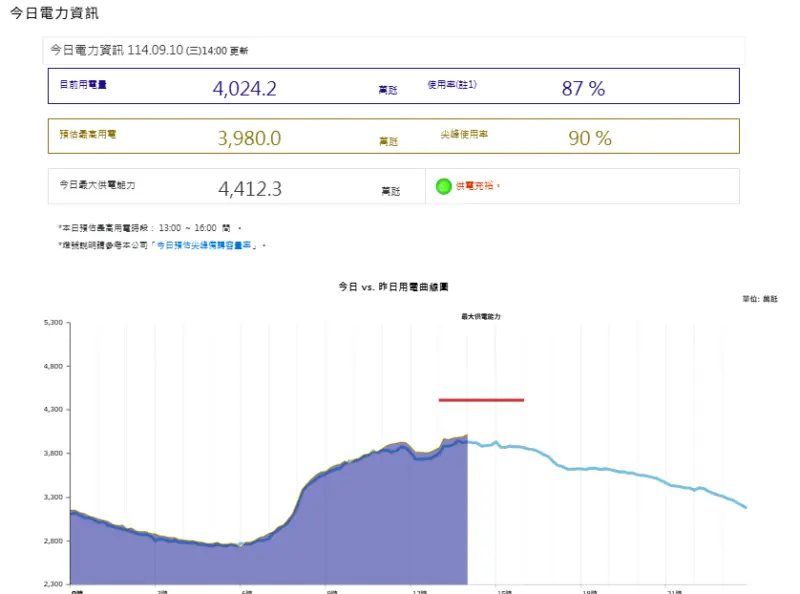Click the 3,980.0 estimated peak value
Image resolution: width=800 pixels, height=594 pixels.
coord(249,138)
